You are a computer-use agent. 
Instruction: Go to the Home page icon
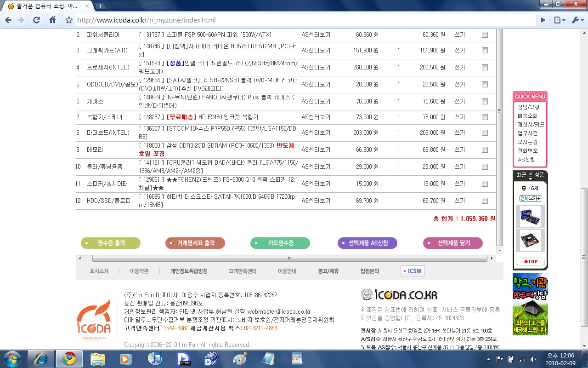coord(53,20)
